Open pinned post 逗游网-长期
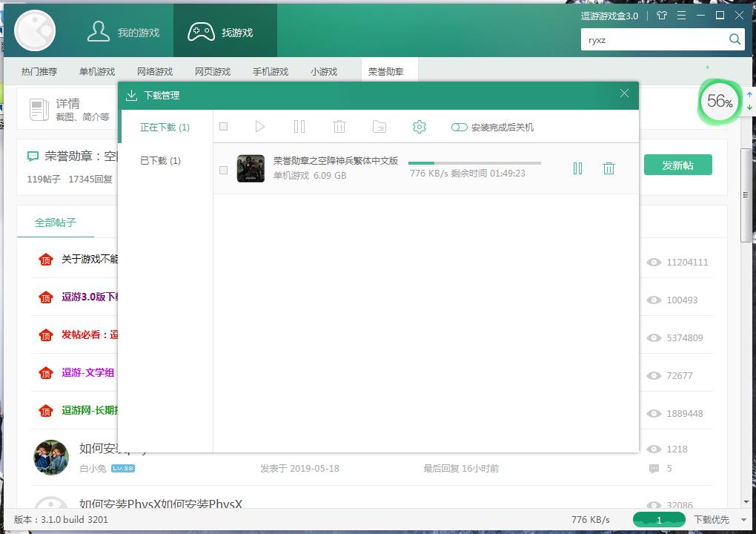This screenshot has width=756, height=534. coord(90,410)
